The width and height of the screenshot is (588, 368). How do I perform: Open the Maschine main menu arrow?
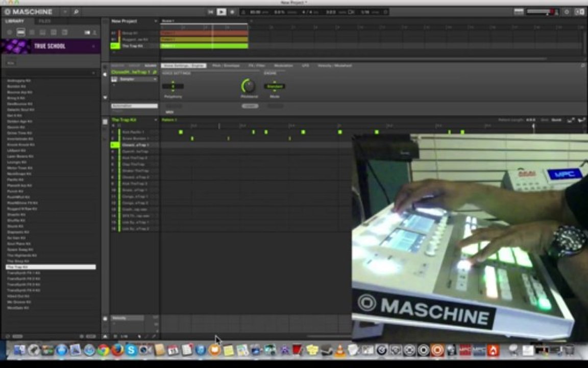[65, 12]
